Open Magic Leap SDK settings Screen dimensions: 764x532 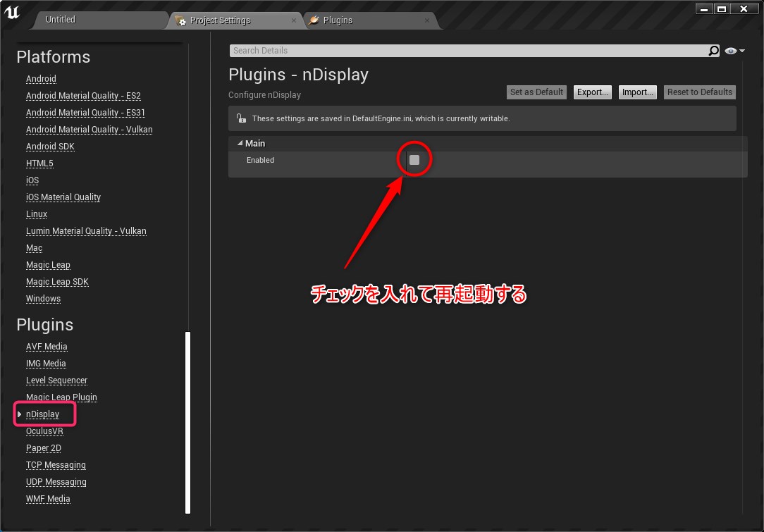pyautogui.click(x=58, y=282)
